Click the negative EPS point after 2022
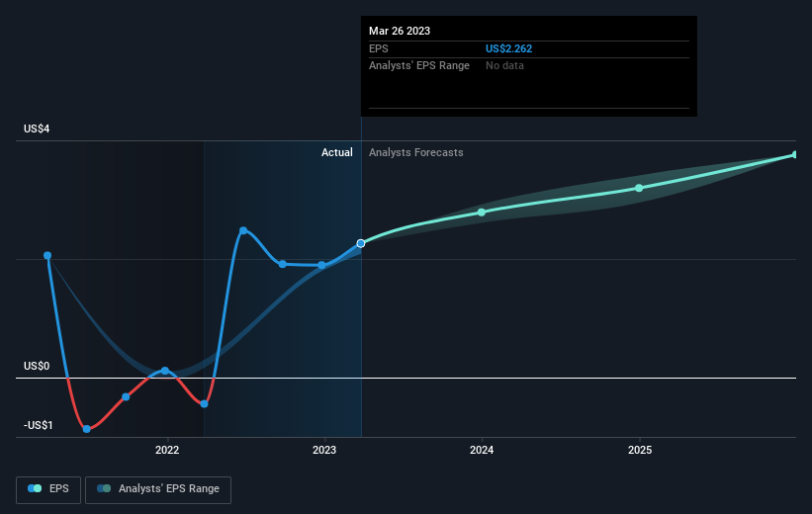The width and height of the screenshot is (812, 514). pyautogui.click(x=204, y=403)
